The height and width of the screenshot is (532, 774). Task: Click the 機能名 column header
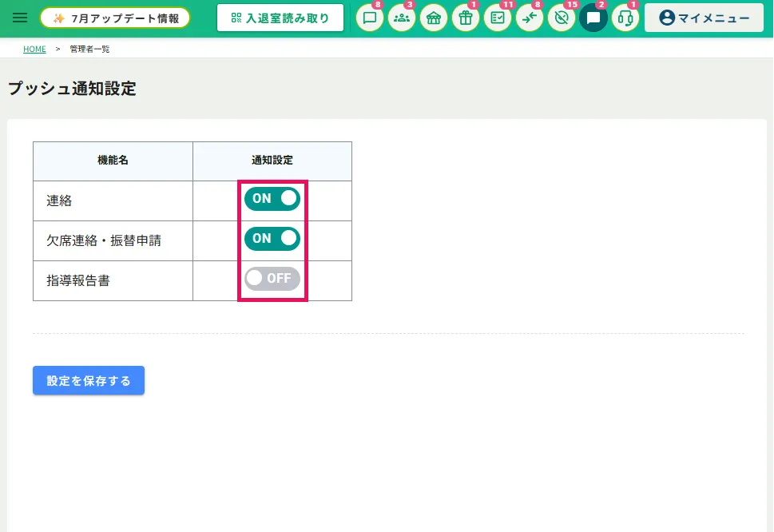(x=113, y=161)
